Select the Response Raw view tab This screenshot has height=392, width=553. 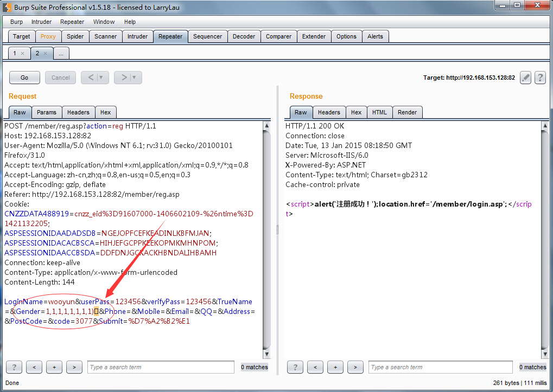point(301,112)
